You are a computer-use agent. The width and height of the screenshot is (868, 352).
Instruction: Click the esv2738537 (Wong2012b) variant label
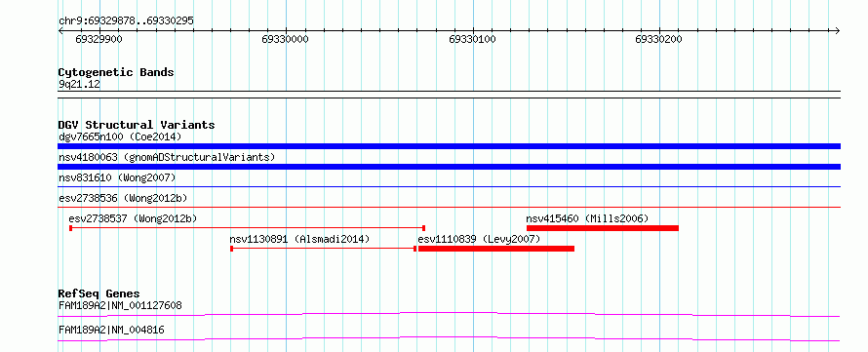click(x=133, y=218)
